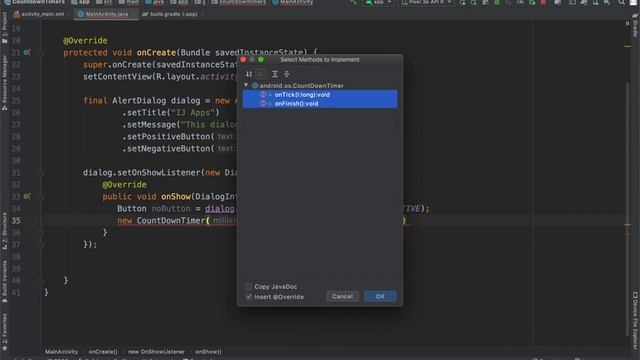Click the red Stop toolbar icon

543,2
